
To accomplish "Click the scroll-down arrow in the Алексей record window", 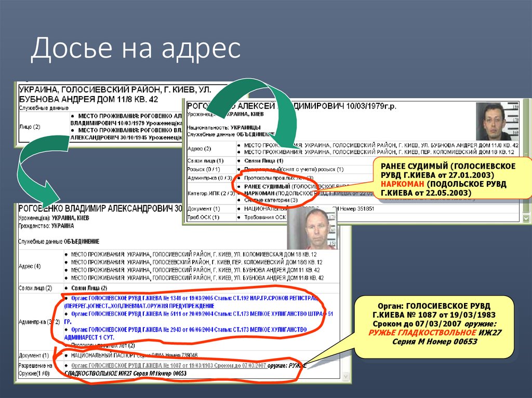I will pyautogui.click(x=526, y=218).
